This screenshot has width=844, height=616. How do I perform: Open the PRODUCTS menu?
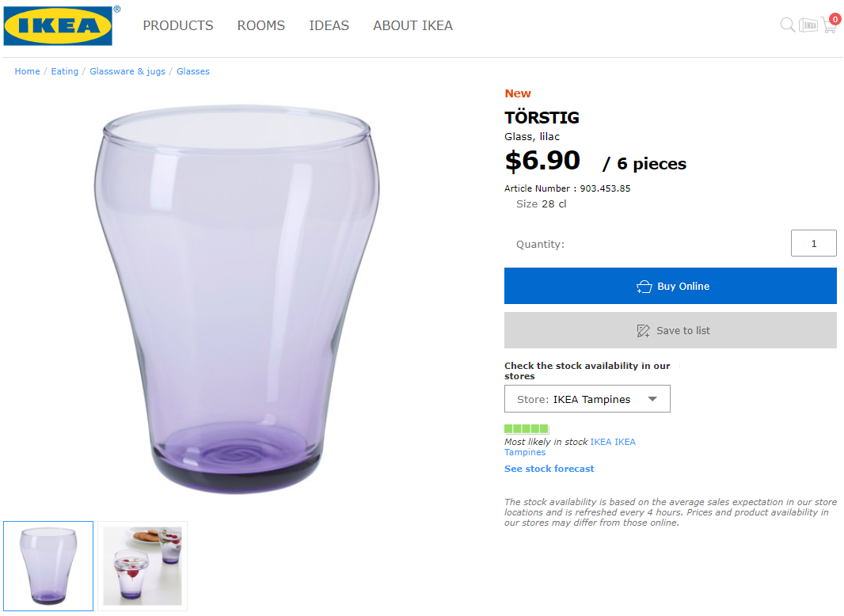[x=177, y=25]
